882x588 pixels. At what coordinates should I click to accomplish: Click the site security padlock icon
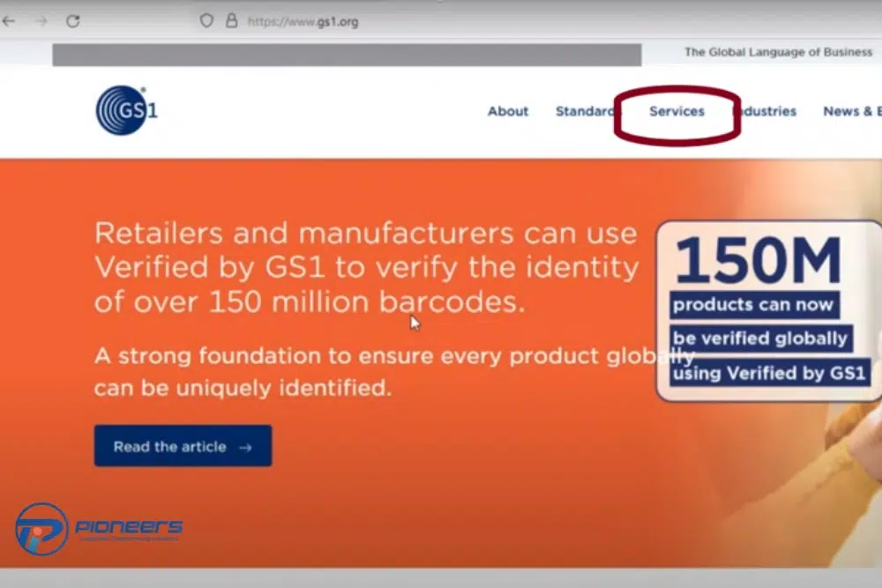(x=232, y=20)
